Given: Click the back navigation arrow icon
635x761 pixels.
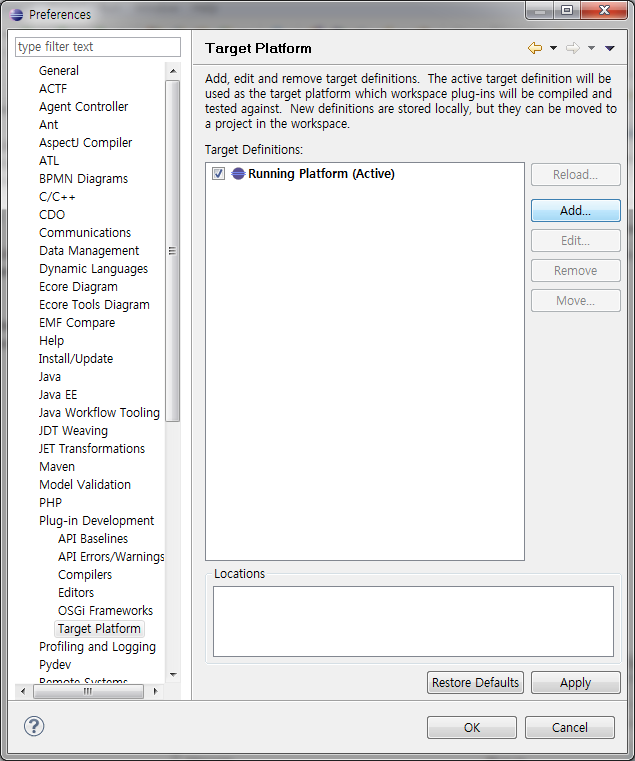Looking at the screenshot, I should point(535,48).
